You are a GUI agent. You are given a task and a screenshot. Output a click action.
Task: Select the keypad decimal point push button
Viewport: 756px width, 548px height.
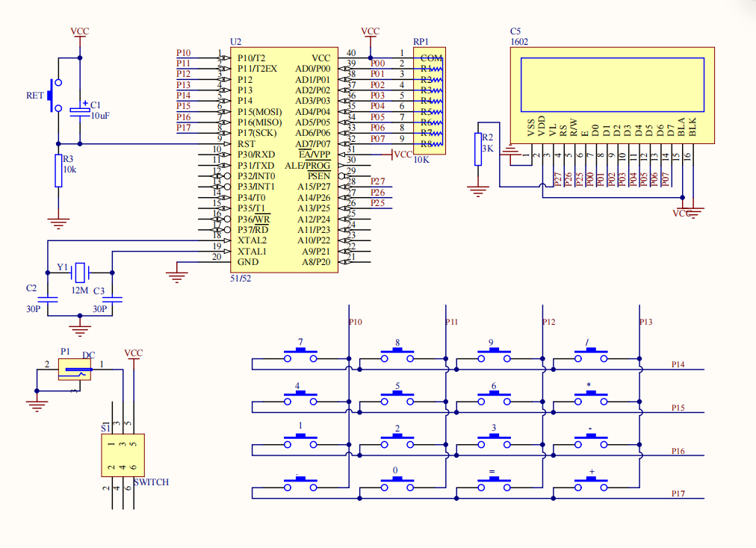tap(300, 484)
